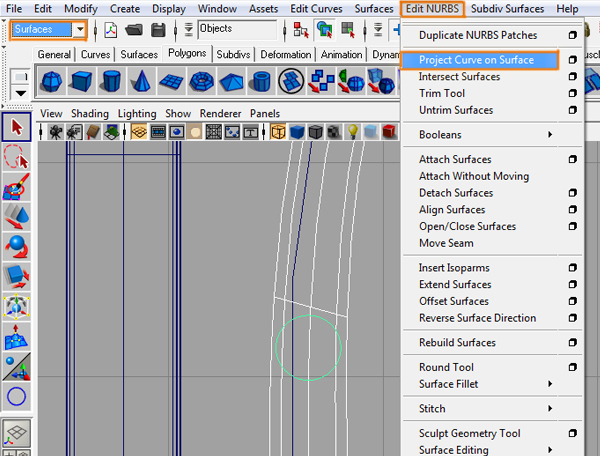This screenshot has width=600, height=456.
Task: Open the Edit Curves menu
Action: (x=316, y=8)
